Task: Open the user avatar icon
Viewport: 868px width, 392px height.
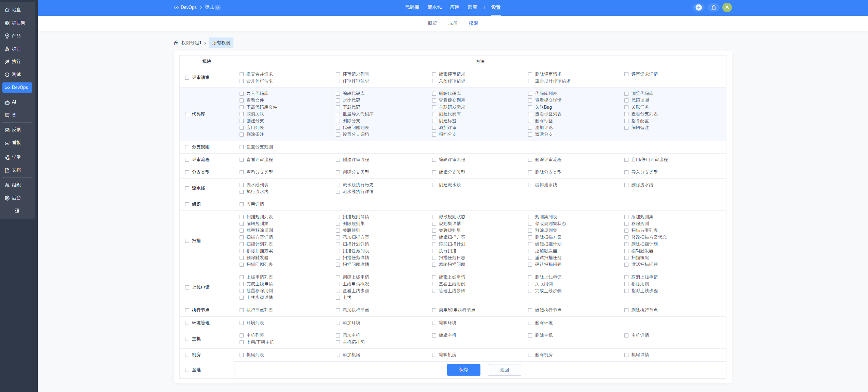Action: tap(727, 7)
